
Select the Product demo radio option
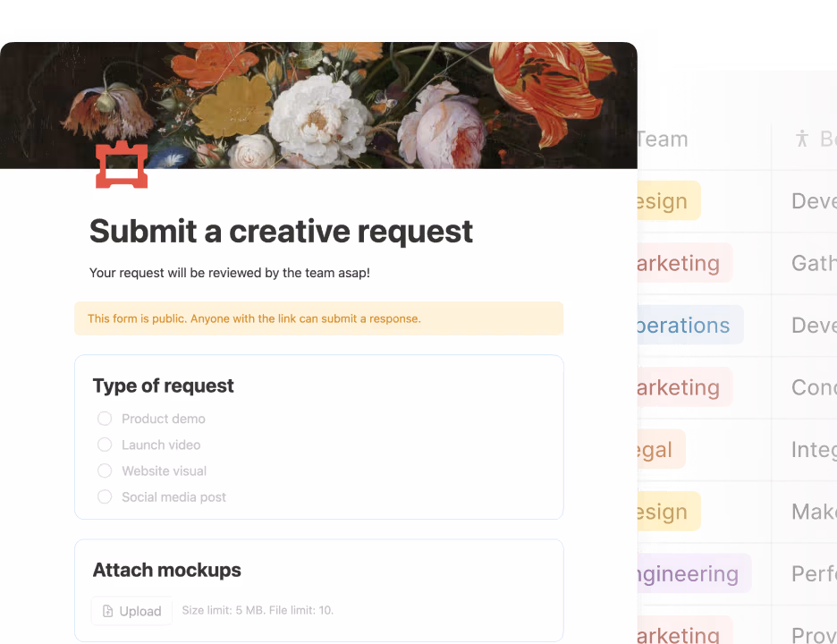coord(105,419)
